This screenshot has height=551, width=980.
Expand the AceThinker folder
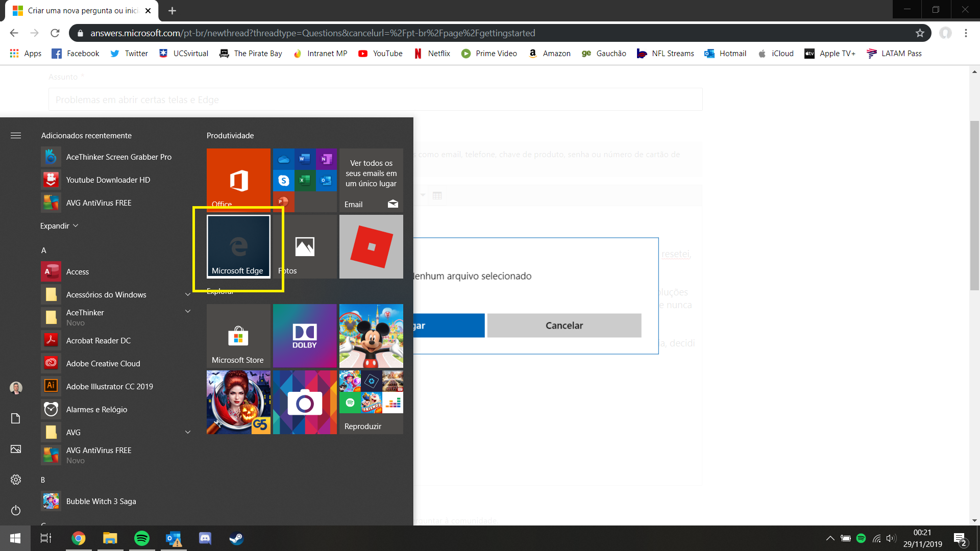[x=188, y=312]
